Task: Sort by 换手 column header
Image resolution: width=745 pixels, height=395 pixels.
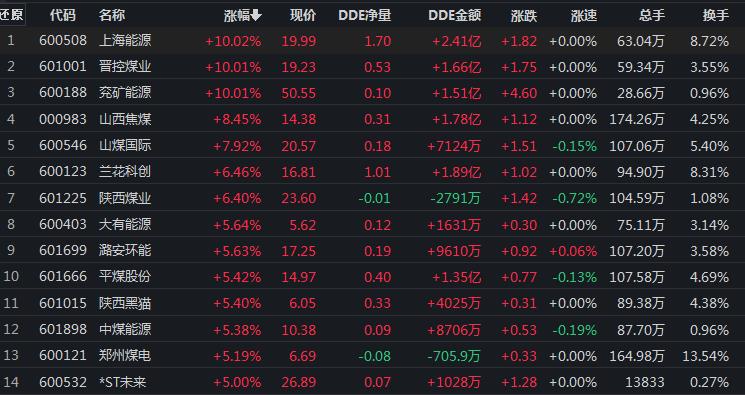Action: [x=716, y=15]
